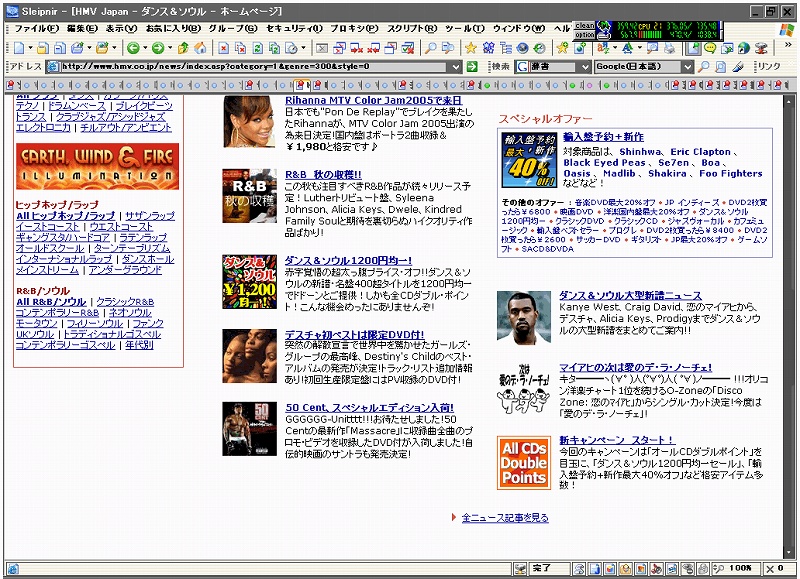Screen dimensions: 800x579
Task: Open the translate icon dropdown arrow
Action: (615, 48)
